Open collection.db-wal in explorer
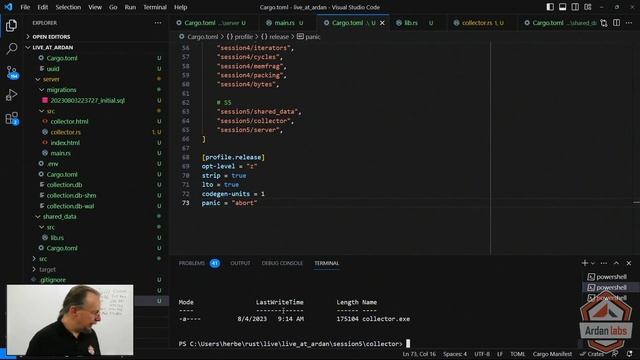Viewport: 640px width, 360px height. pos(70,206)
